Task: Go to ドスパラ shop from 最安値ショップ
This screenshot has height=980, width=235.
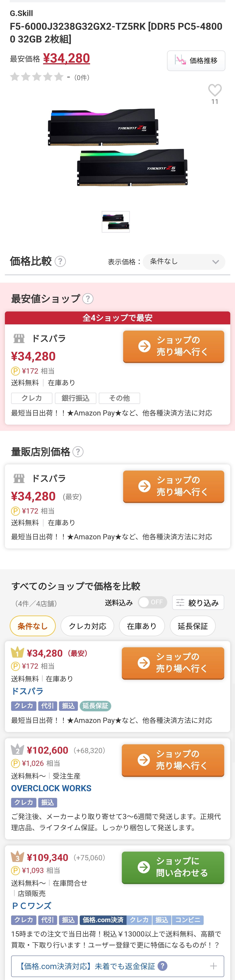Action: pos(173,346)
